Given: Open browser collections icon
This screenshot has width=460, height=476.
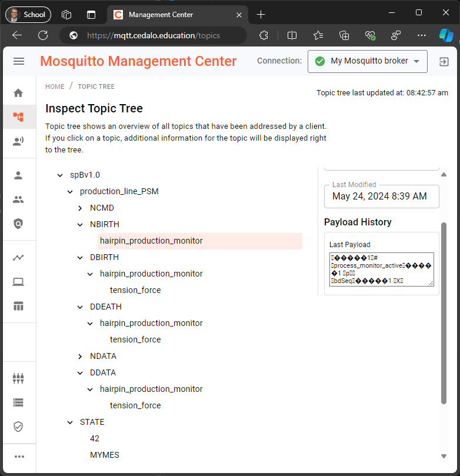Looking at the screenshot, I should click(344, 35).
